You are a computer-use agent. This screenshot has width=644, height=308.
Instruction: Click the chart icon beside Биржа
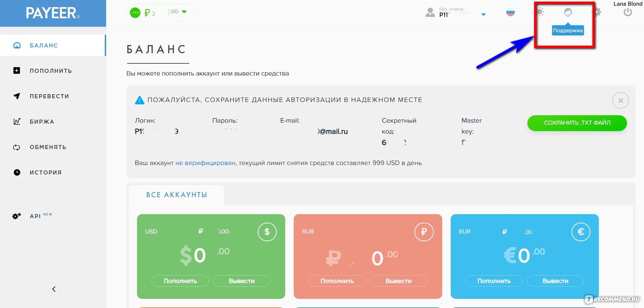[x=17, y=121]
